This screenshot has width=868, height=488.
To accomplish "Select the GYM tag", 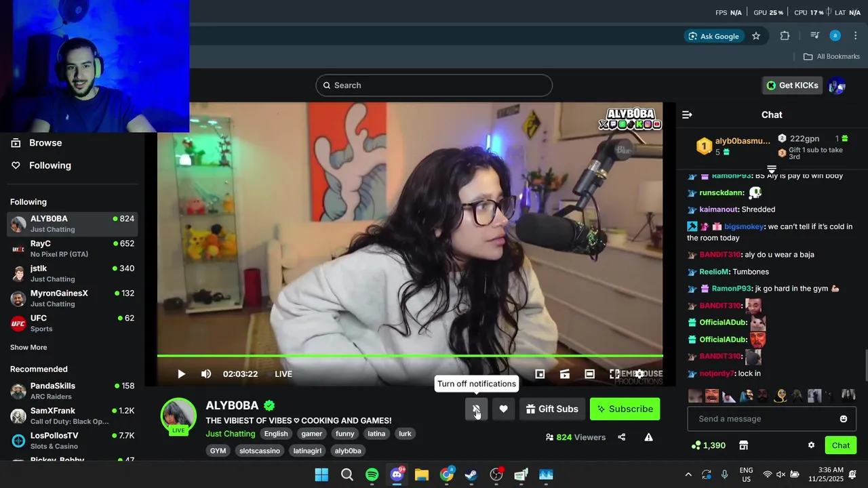I will pos(218,451).
